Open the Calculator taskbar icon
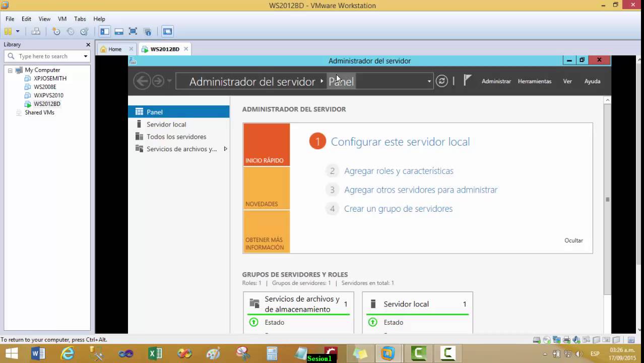The height and width of the screenshot is (363, 644). pos(272,353)
